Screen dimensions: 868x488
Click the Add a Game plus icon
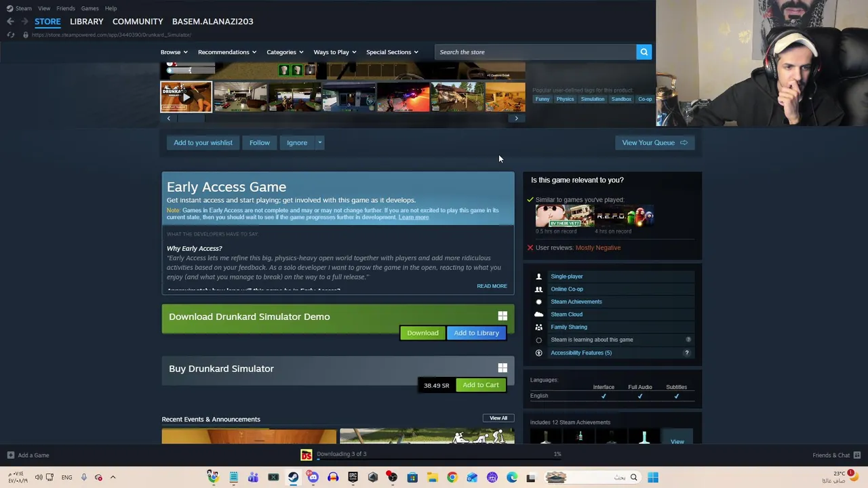[x=10, y=455]
